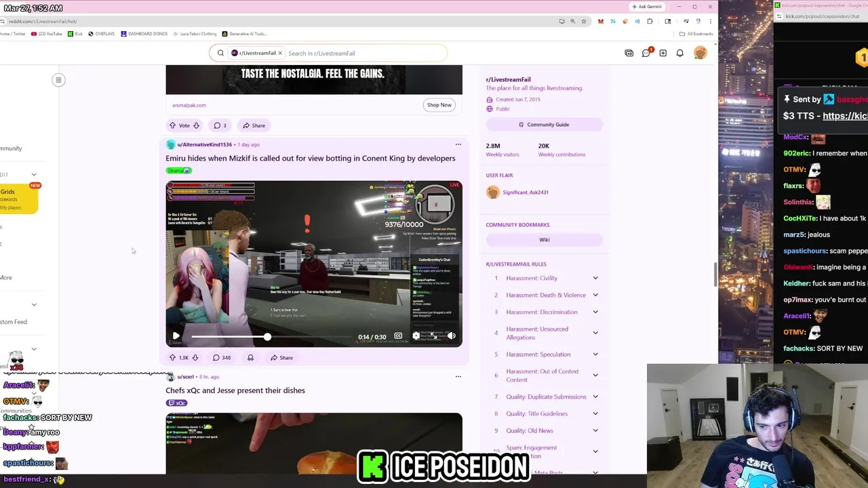Share the animalpak ad post
868x488 pixels.
[x=254, y=125]
